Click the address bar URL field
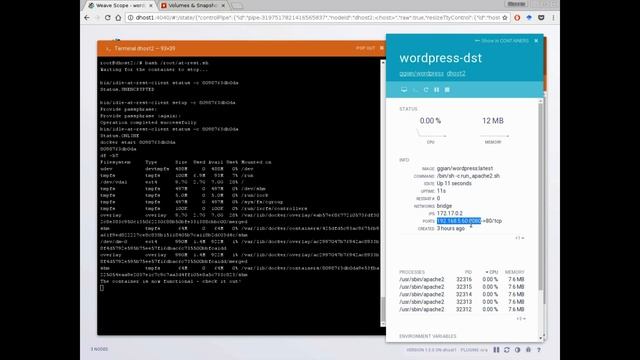 tap(314, 18)
